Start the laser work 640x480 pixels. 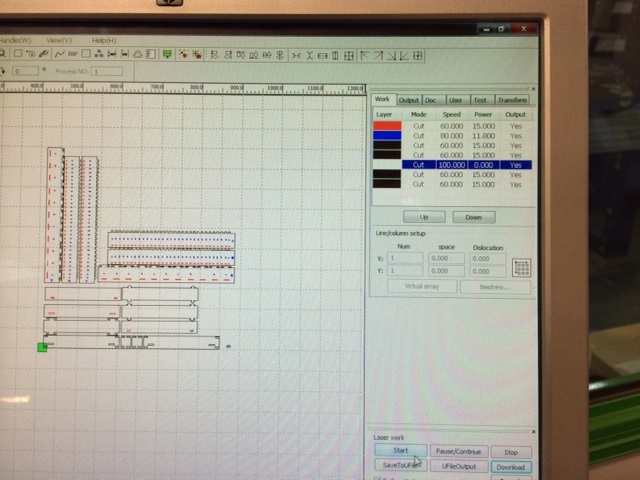(x=401, y=451)
